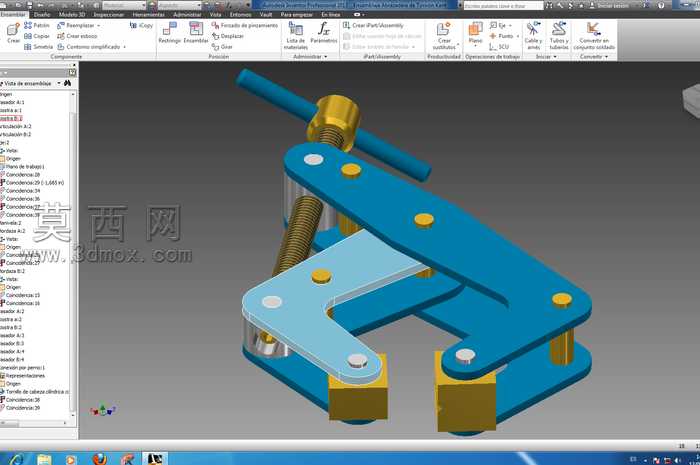Screen dimensions: 700x465
Task: Select Crear esbozo tool
Action: pos(77,36)
